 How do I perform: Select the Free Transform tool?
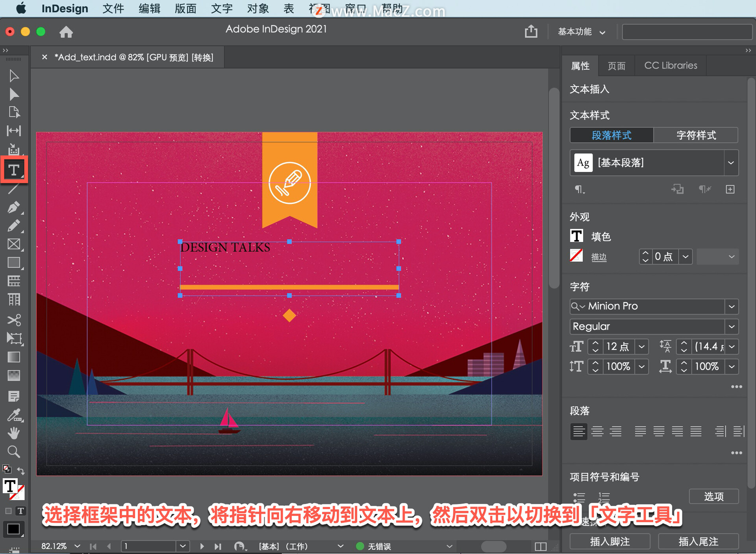click(15, 338)
